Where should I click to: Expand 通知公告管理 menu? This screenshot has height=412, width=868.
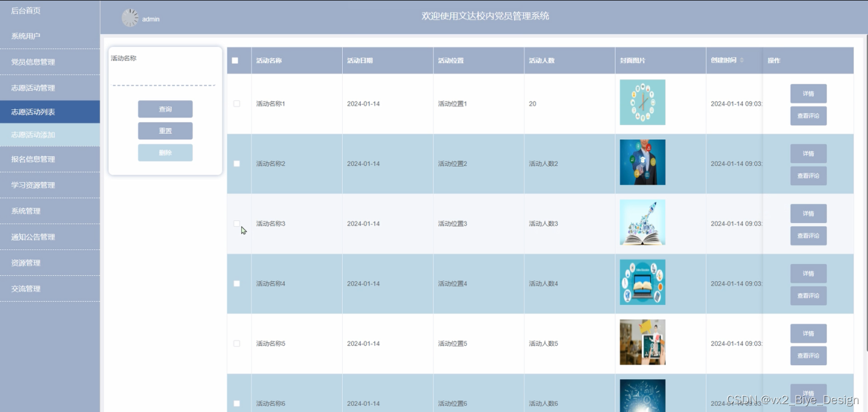click(50, 237)
